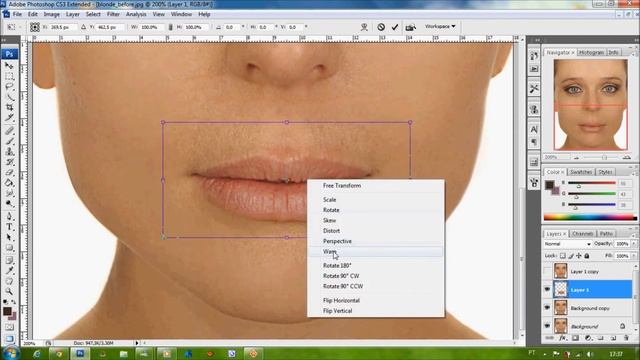This screenshot has width=640, height=360.
Task: Toggle Lock position icon
Action: pyautogui.click(x=578, y=256)
